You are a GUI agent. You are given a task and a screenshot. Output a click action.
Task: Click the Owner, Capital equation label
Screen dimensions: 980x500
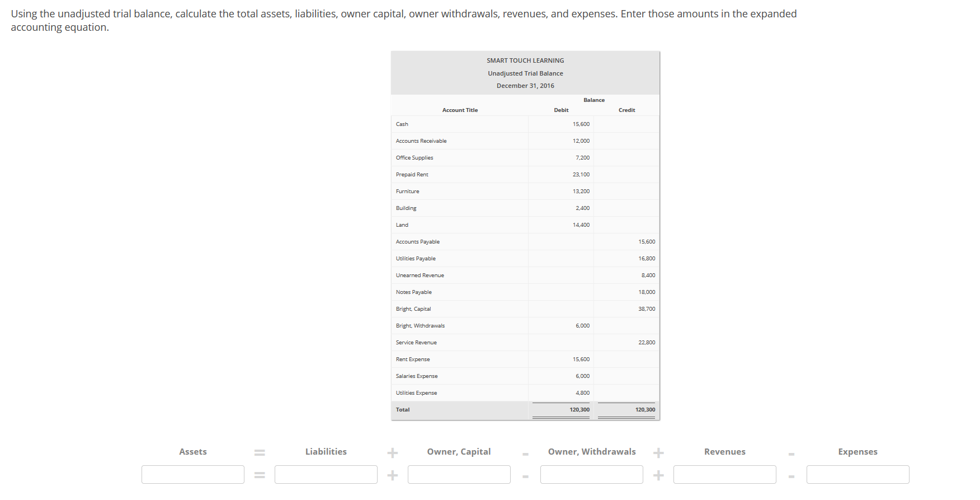pos(459,452)
